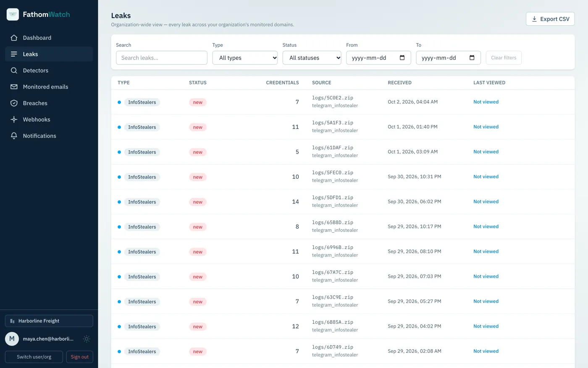The height and width of the screenshot is (368, 588).
Task: Click the CREDENTIALS column header
Action: point(282,83)
